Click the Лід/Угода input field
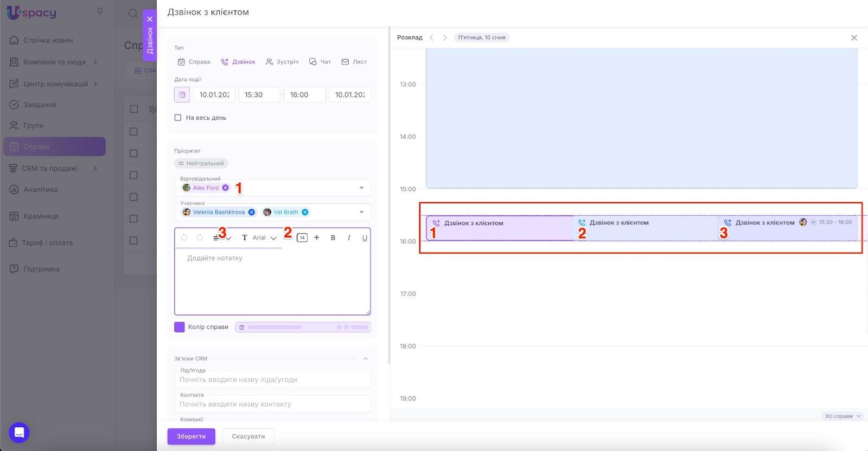The height and width of the screenshot is (451, 868). (272, 379)
